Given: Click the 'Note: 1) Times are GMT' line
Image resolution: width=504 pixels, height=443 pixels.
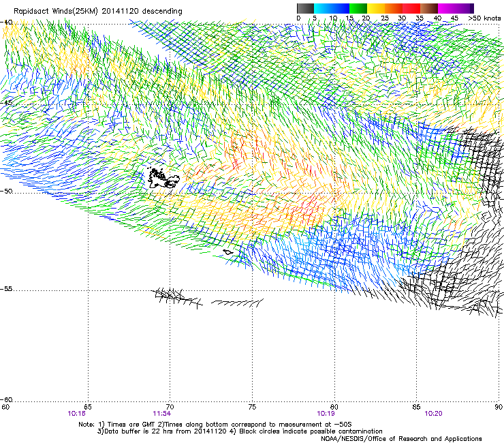Looking at the screenshot, I should 215,425.
